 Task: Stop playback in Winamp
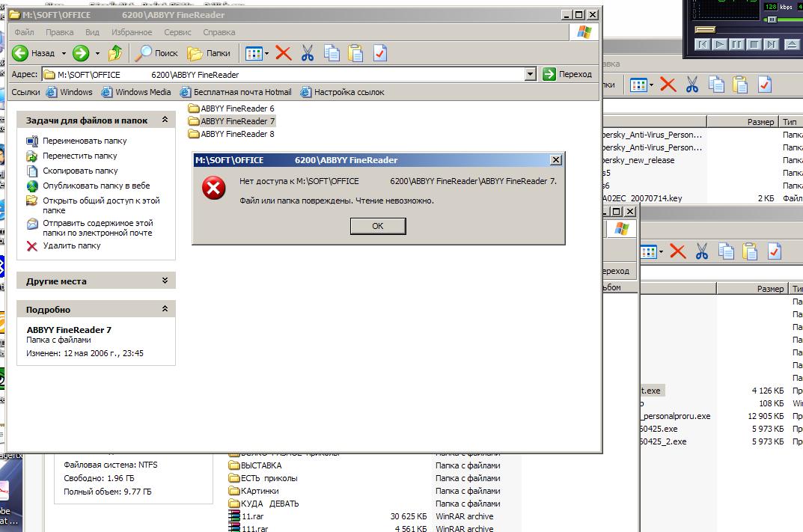754,45
